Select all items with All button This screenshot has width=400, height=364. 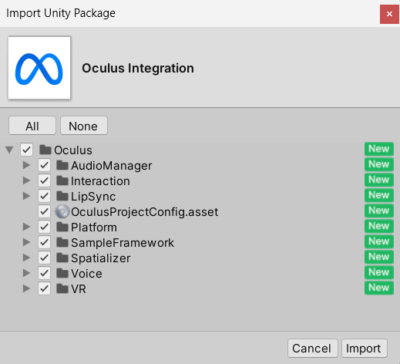(x=32, y=126)
